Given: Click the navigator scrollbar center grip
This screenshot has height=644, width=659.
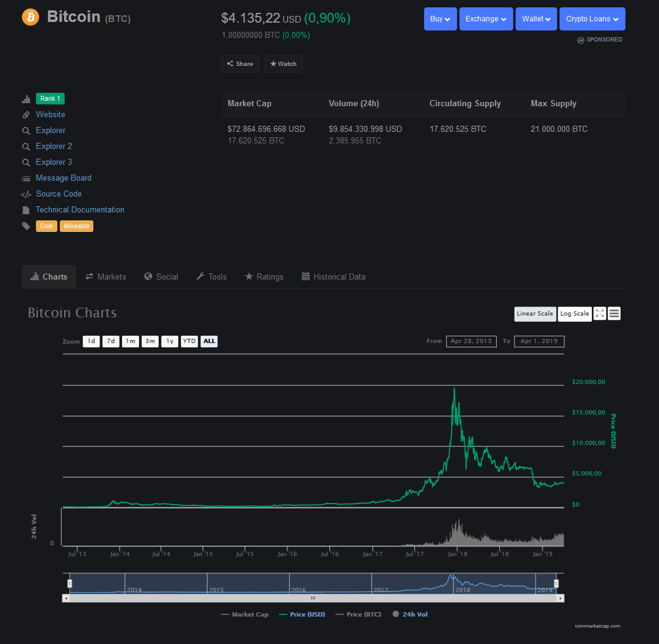Looking at the screenshot, I should (313, 598).
